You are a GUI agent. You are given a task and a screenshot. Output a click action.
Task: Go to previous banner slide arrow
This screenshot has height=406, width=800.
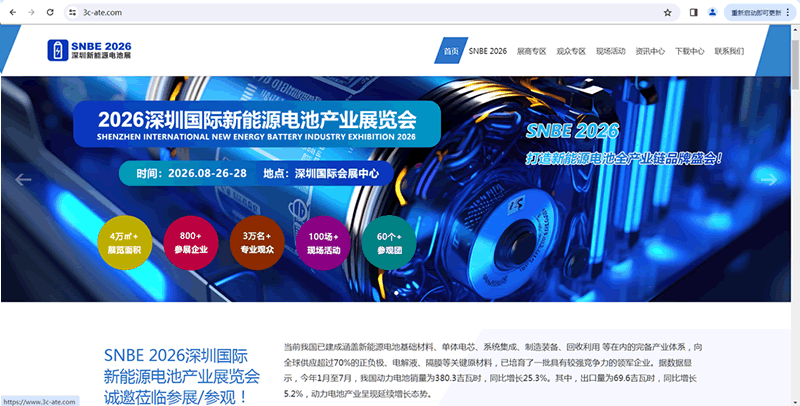(x=24, y=180)
